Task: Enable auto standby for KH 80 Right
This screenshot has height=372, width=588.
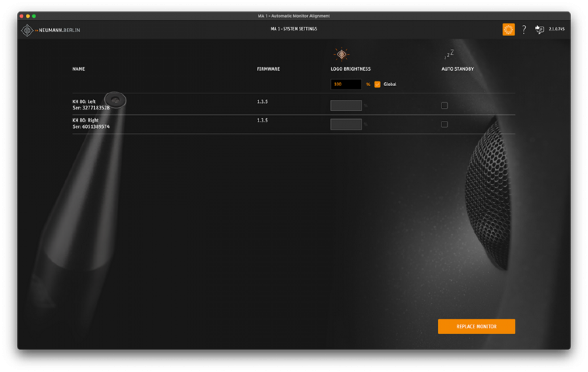Action: (444, 124)
